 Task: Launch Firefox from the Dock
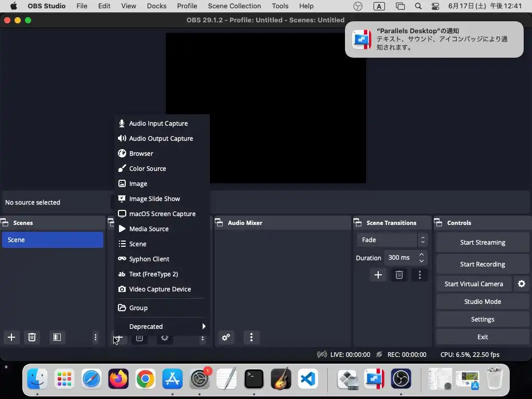[x=118, y=379]
